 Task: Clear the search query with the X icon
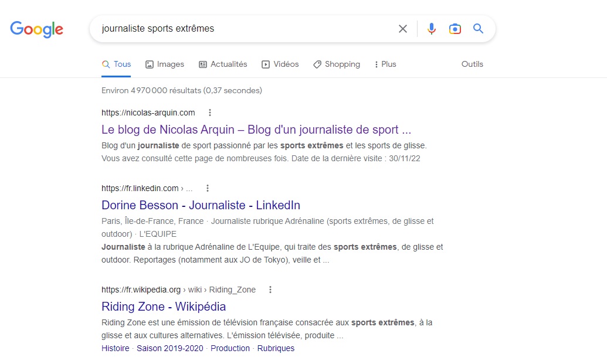coord(403,29)
